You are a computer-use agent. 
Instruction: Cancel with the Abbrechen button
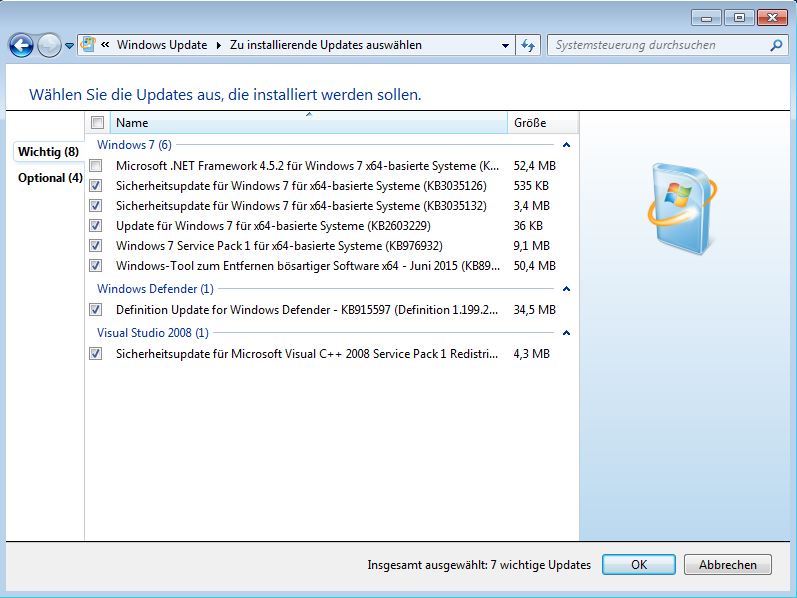pyautogui.click(x=727, y=564)
